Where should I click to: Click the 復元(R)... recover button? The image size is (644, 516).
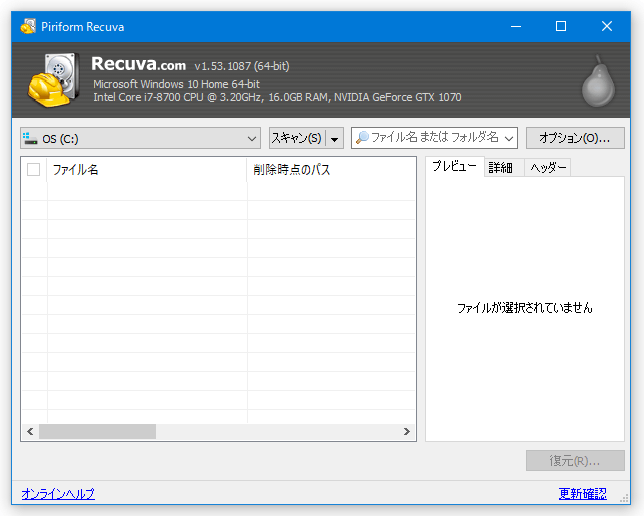(x=575, y=461)
